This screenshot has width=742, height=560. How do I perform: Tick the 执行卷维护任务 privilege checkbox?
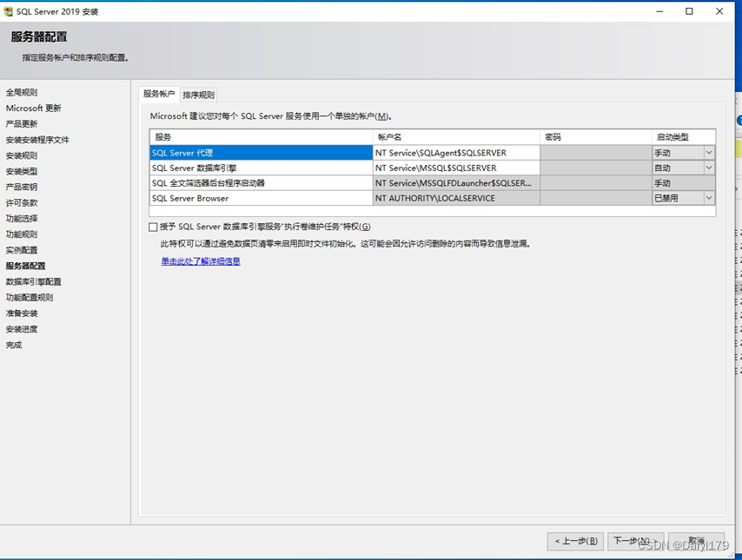[x=153, y=227]
